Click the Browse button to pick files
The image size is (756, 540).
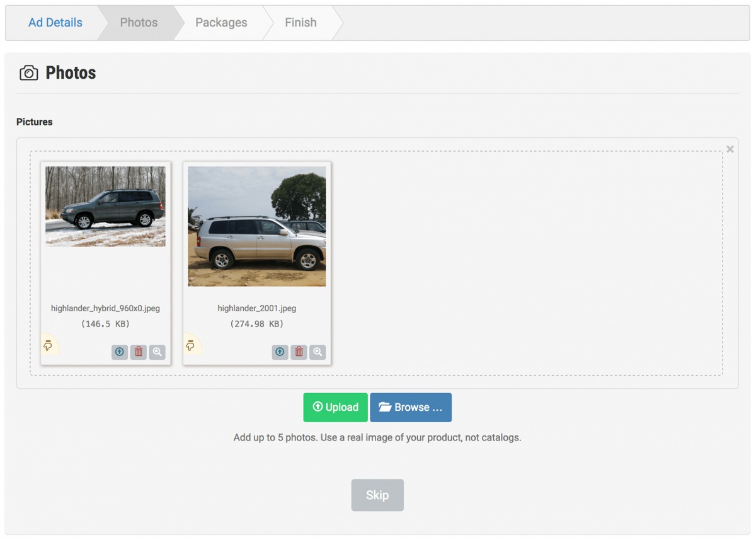pos(411,408)
